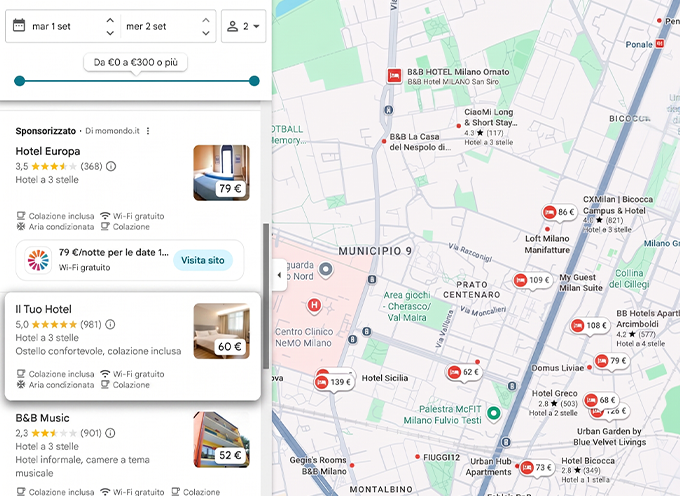Click the check-in date down arrow
Image resolution: width=680 pixels, height=496 pixels.
tap(110, 33)
